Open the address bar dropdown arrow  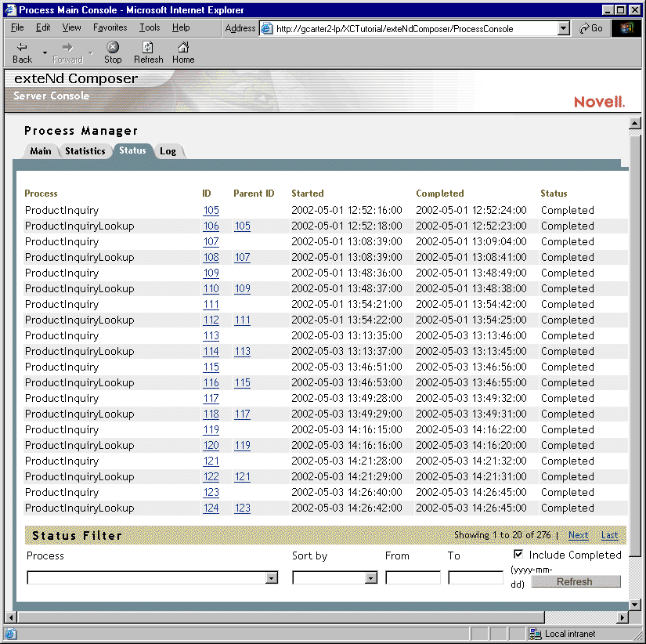pyautogui.click(x=563, y=28)
